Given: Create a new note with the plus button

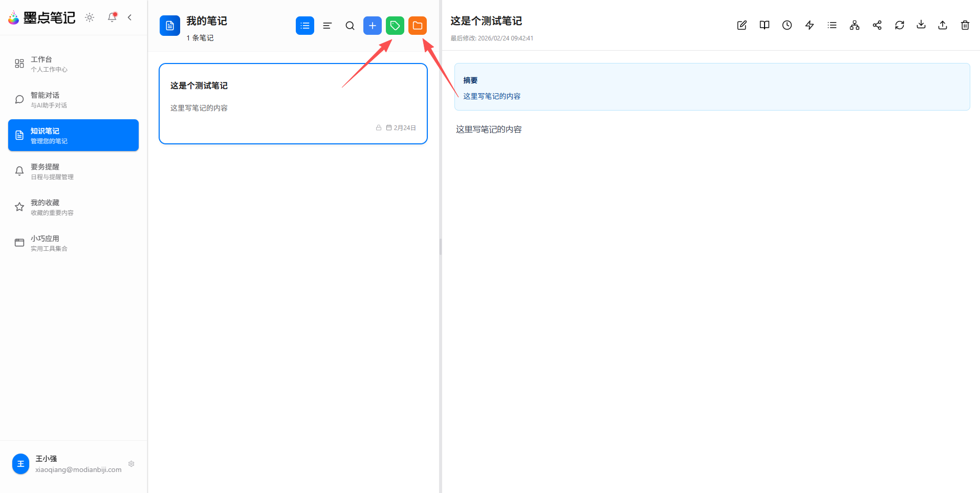Looking at the screenshot, I should point(372,26).
